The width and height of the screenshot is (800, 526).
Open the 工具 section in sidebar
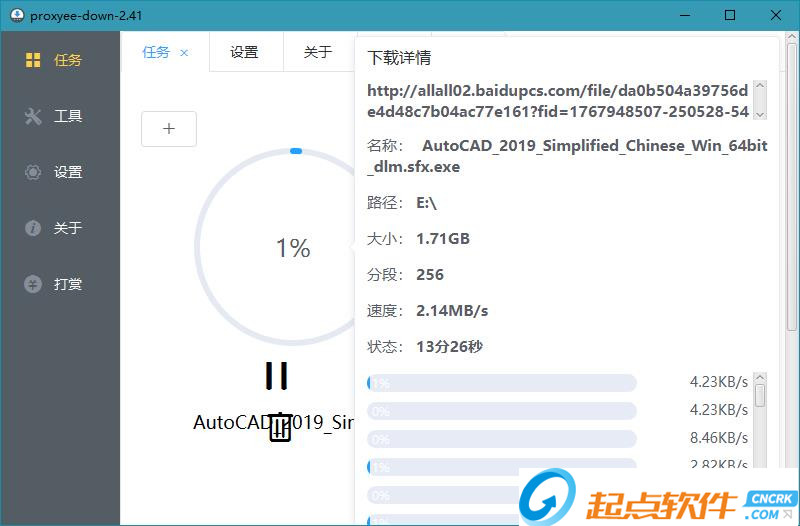(54, 116)
